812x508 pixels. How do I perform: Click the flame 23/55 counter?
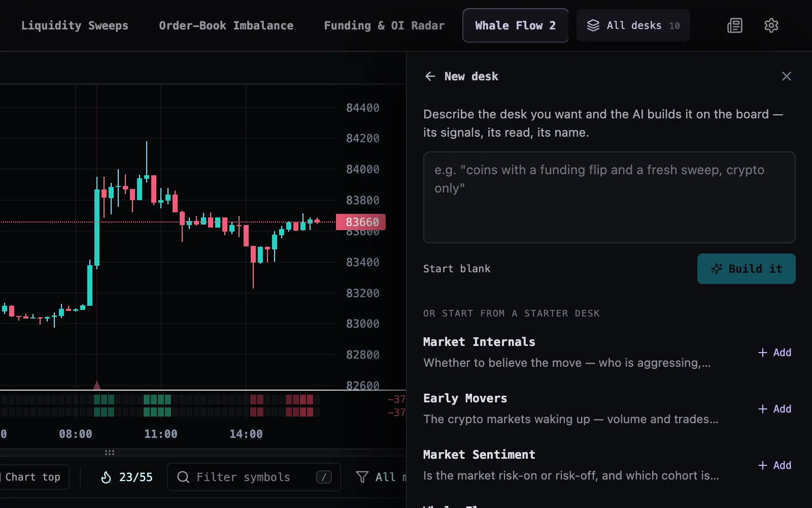127,477
